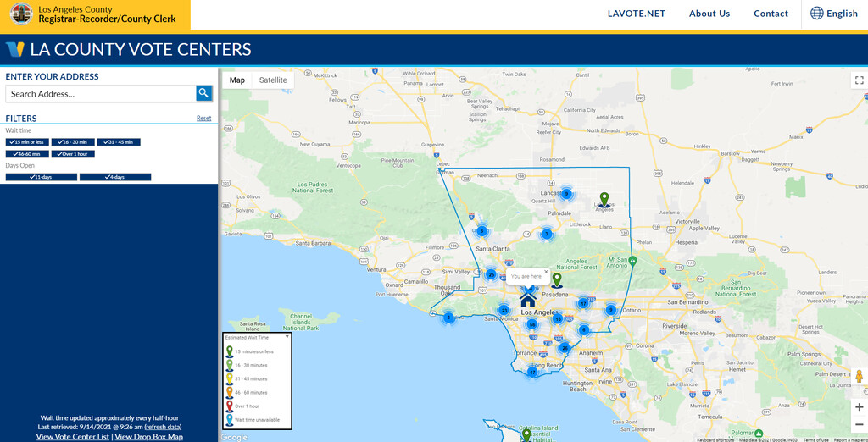868x442 pixels.
Task: Open View Drop Box Map
Action: coord(148,437)
